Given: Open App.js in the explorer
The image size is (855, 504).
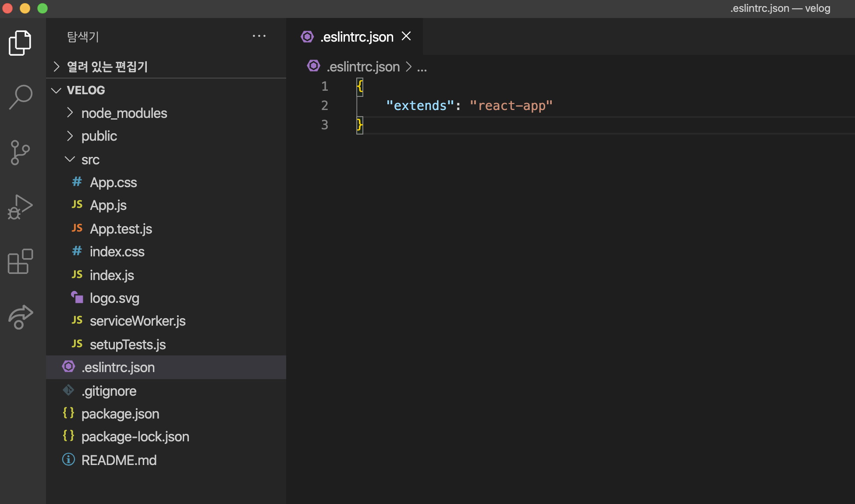Looking at the screenshot, I should pos(166,205).
